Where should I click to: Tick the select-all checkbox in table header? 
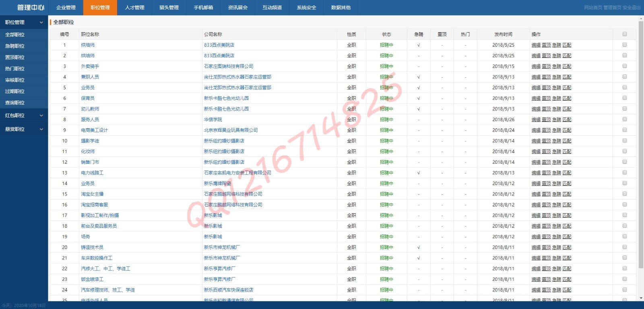click(625, 34)
